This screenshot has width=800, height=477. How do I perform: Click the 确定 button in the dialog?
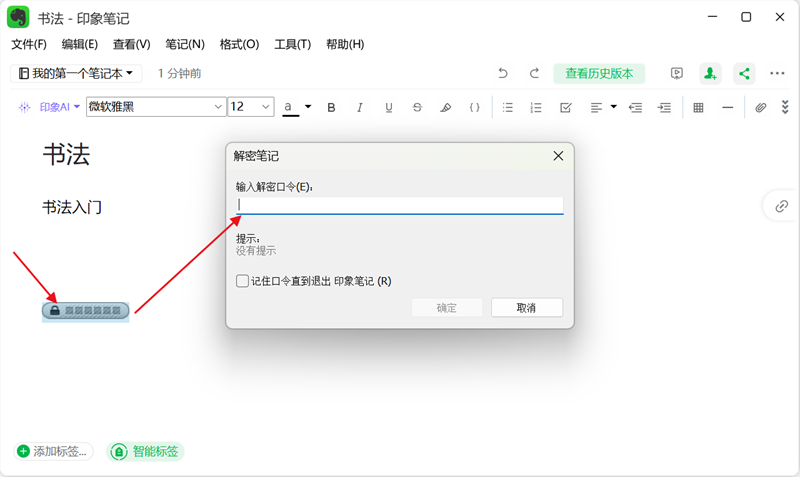click(x=447, y=308)
